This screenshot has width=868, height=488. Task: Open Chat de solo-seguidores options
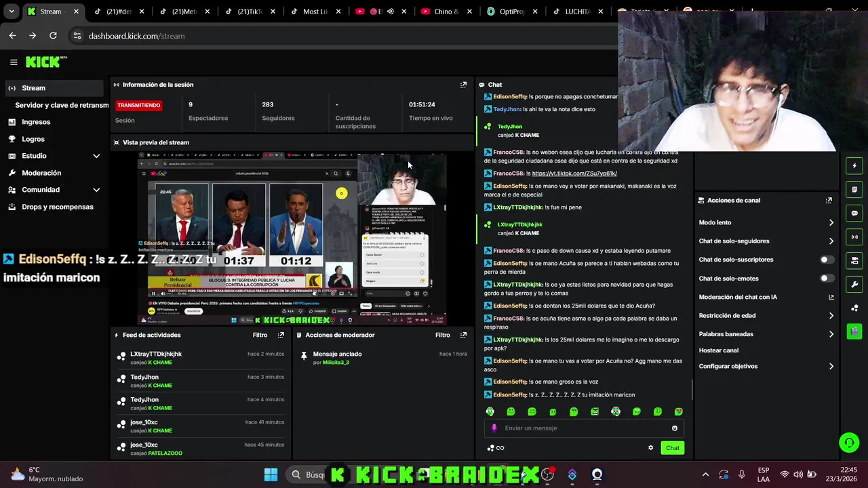766,241
